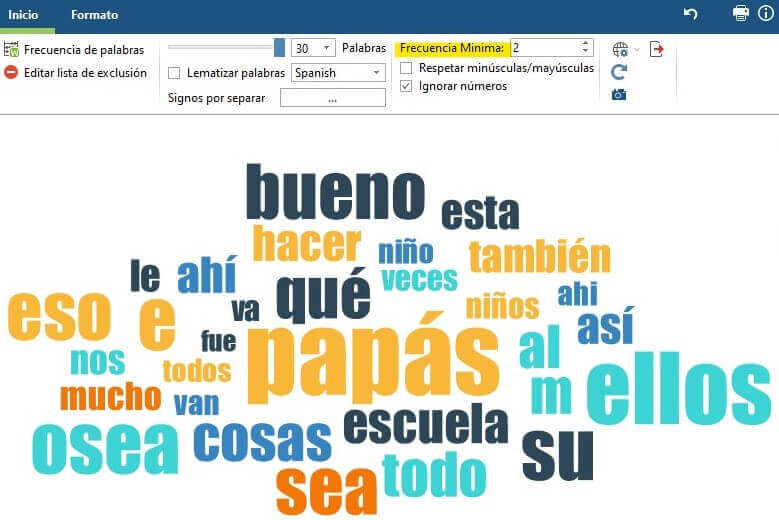
Task: Switch to the Formato tab
Action: (94, 15)
